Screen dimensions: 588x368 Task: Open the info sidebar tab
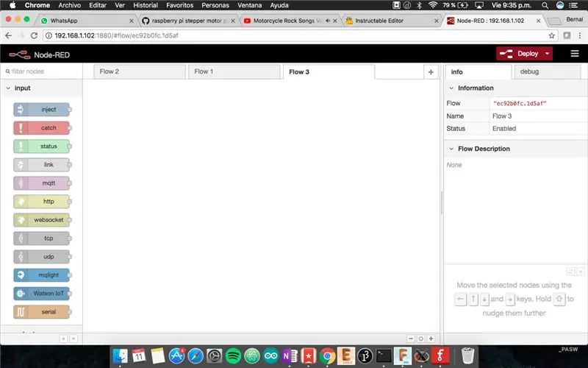click(478, 71)
